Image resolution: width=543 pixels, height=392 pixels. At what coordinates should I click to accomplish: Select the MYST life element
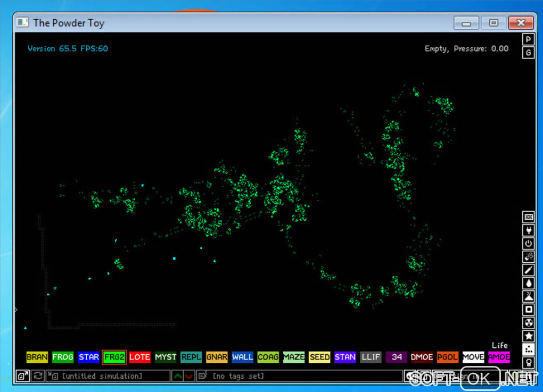pyautogui.click(x=166, y=357)
